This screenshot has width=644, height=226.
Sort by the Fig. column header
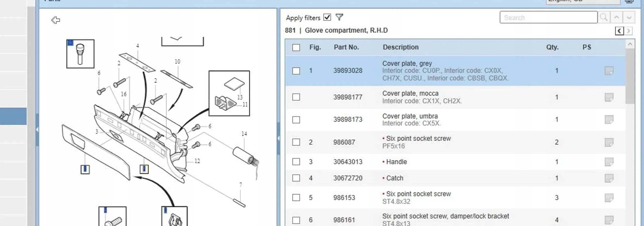pyautogui.click(x=315, y=47)
